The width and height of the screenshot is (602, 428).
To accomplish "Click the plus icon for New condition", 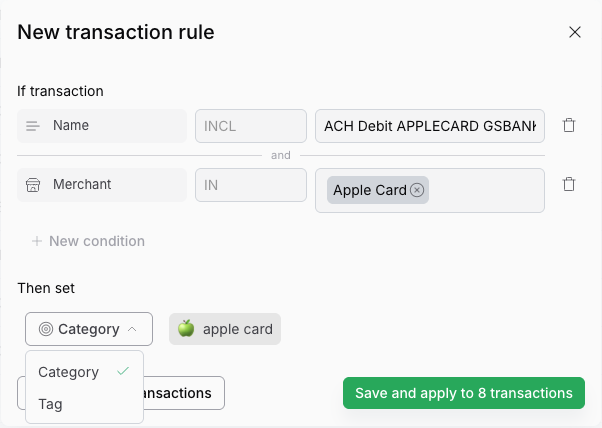I will coord(37,241).
